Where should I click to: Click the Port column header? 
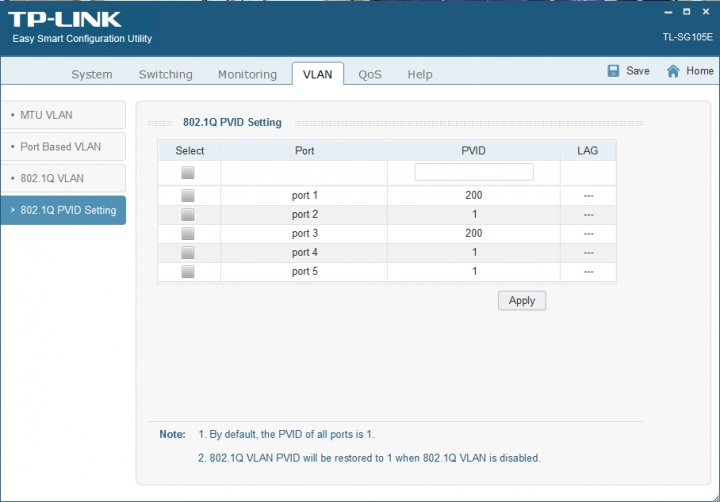click(x=304, y=151)
